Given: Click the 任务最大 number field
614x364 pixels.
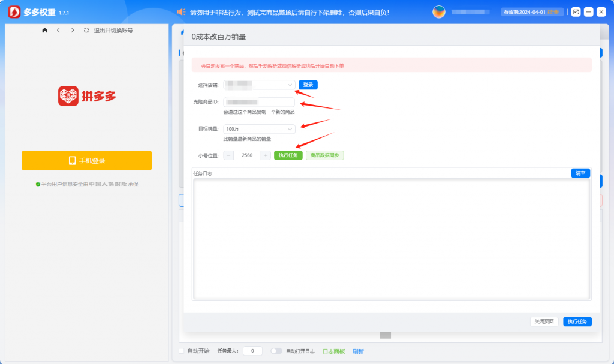Looking at the screenshot, I should 252,351.
